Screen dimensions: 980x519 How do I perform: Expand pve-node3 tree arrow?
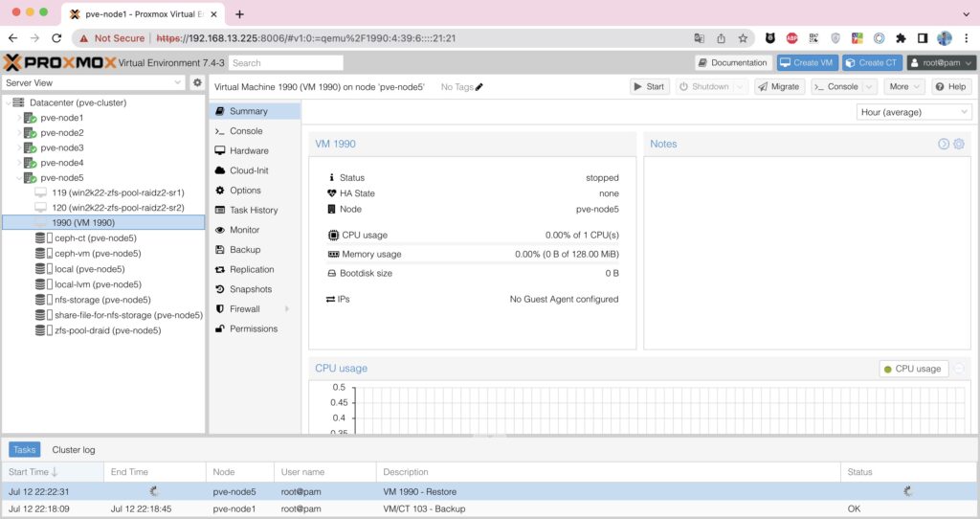click(x=19, y=147)
